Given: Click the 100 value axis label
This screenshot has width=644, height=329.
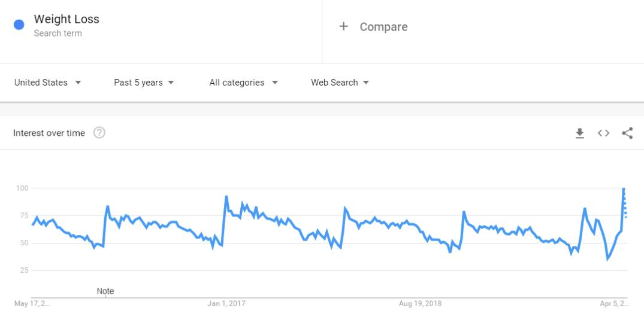Looking at the screenshot, I should tap(22, 188).
